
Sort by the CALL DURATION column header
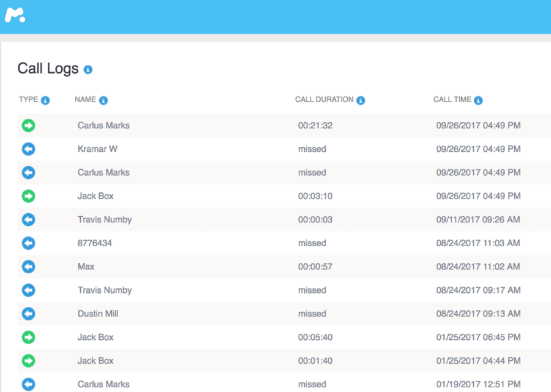[x=324, y=100]
